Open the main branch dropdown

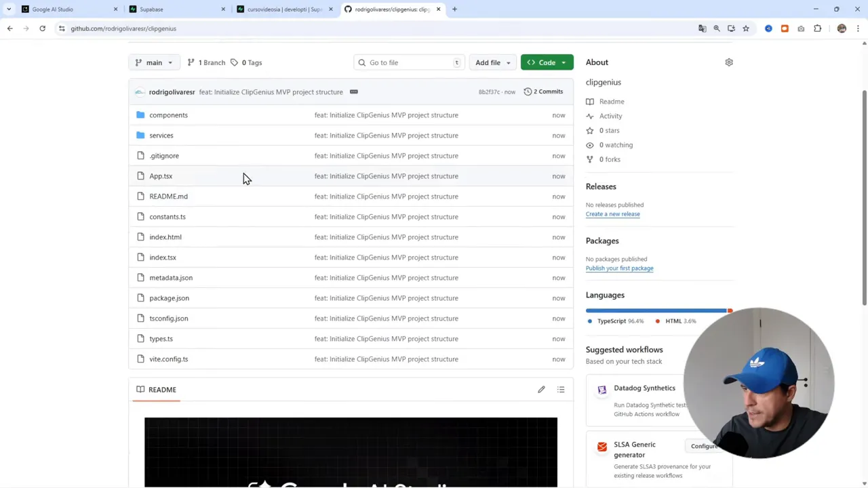tap(154, 62)
